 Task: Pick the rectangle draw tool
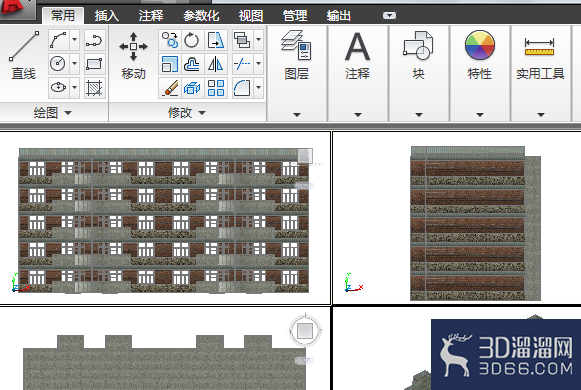(94, 64)
